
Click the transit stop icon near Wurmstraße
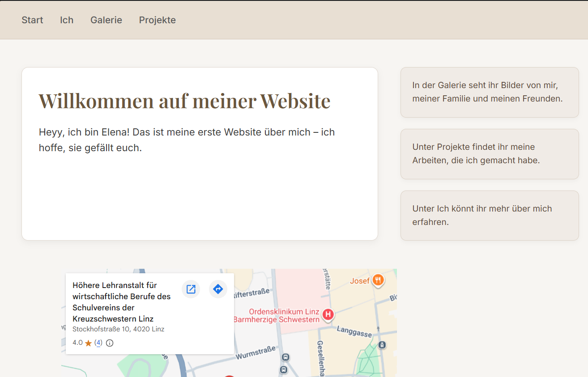click(x=285, y=357)
